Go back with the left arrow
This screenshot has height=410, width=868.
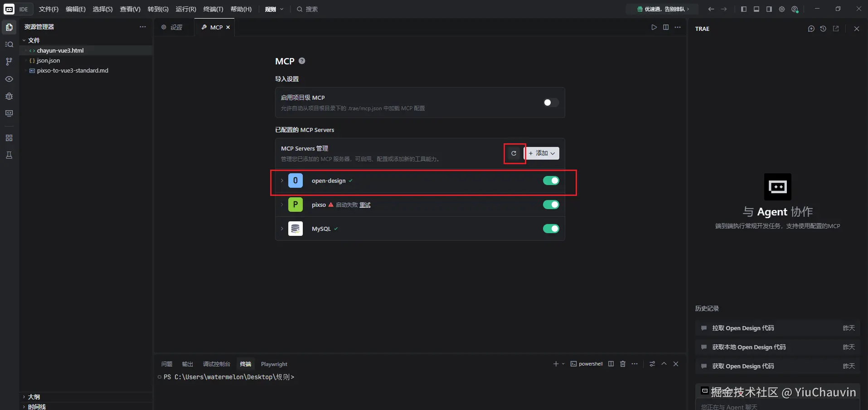click(711, 9)
